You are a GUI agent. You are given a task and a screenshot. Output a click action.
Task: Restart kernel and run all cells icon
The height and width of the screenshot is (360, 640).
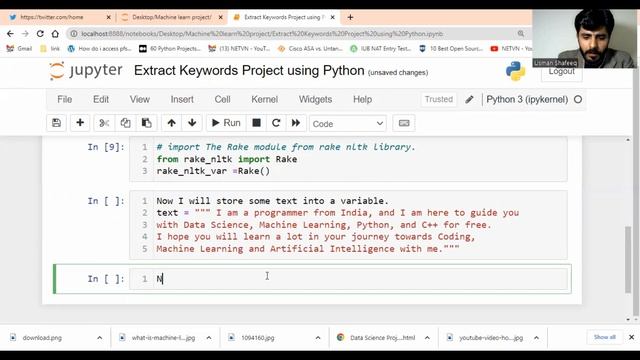pos(296,123)
